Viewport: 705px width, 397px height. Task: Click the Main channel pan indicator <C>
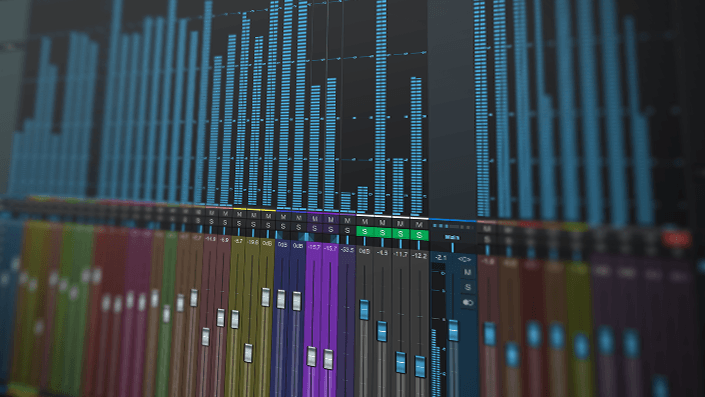[464, 259]
